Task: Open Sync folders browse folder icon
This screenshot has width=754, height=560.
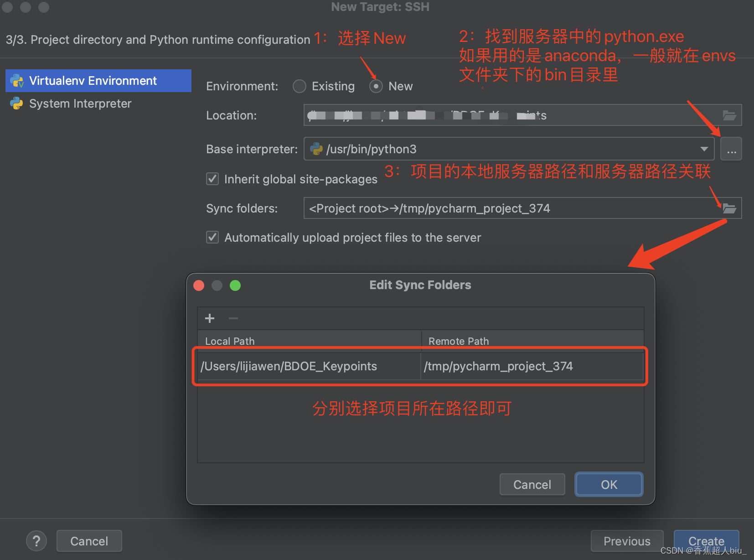Action: tap(729, 208)
